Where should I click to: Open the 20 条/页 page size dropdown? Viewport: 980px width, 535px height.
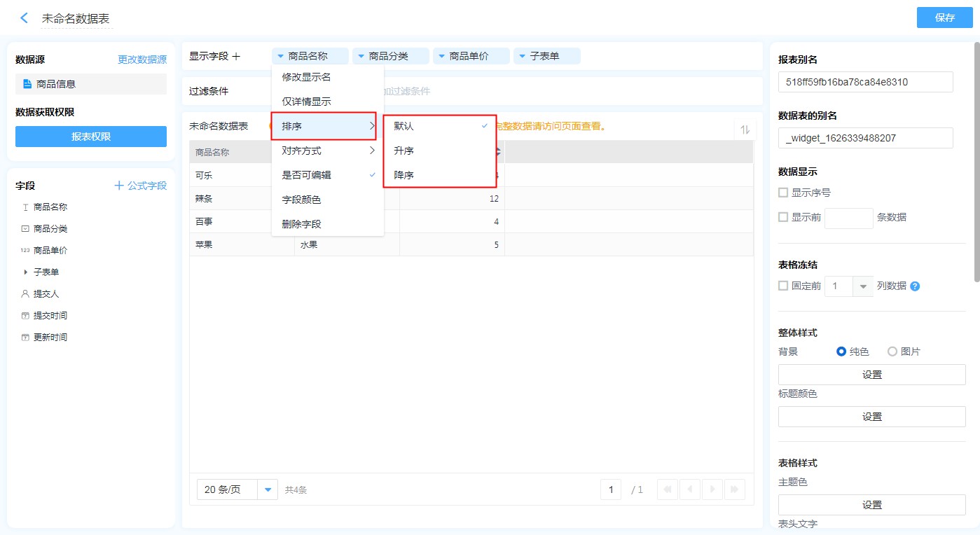point(268,489)
